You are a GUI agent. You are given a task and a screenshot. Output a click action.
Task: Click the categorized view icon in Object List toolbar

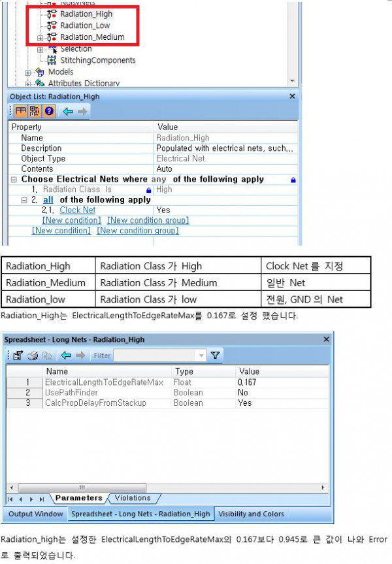(35, 111)
